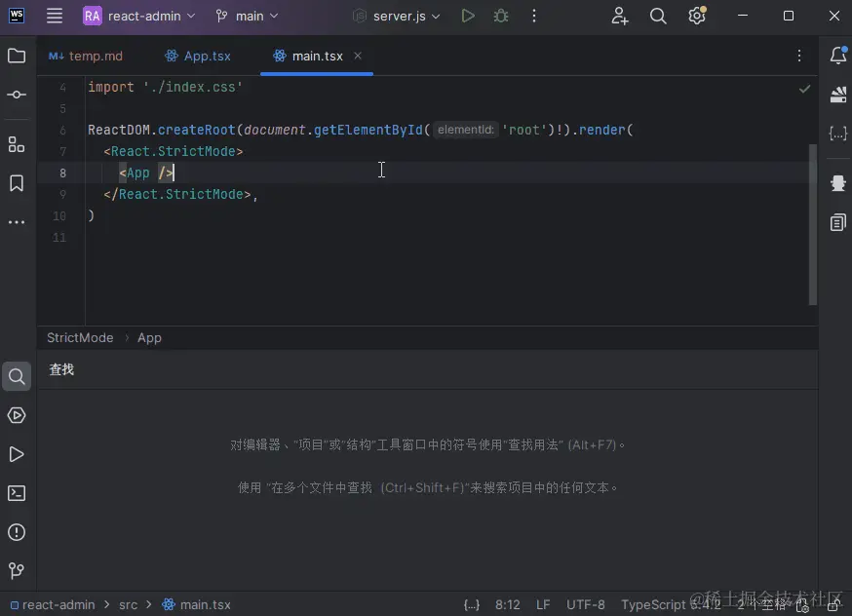Click line number 6 in the gutter
This screenshot has height=616, width=852.
[62, 130]
